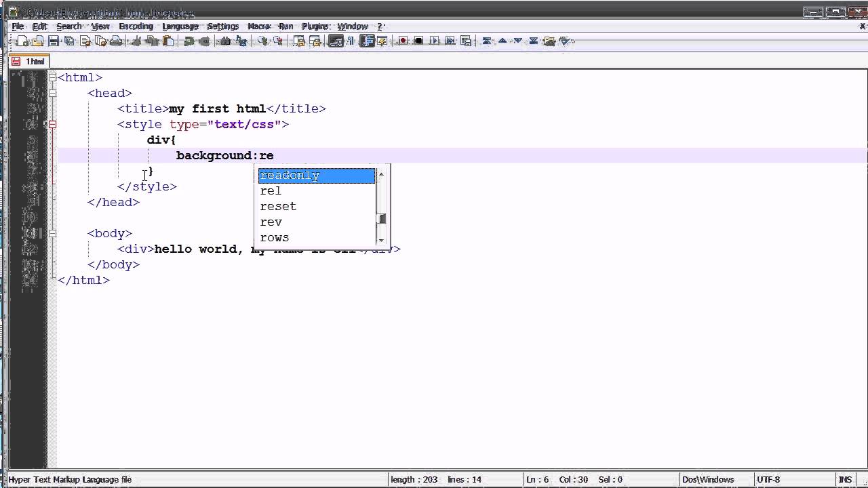Click the Print toolbar icon
The width and height of the screenshot is (868, 488).
[x=116, y=41]
